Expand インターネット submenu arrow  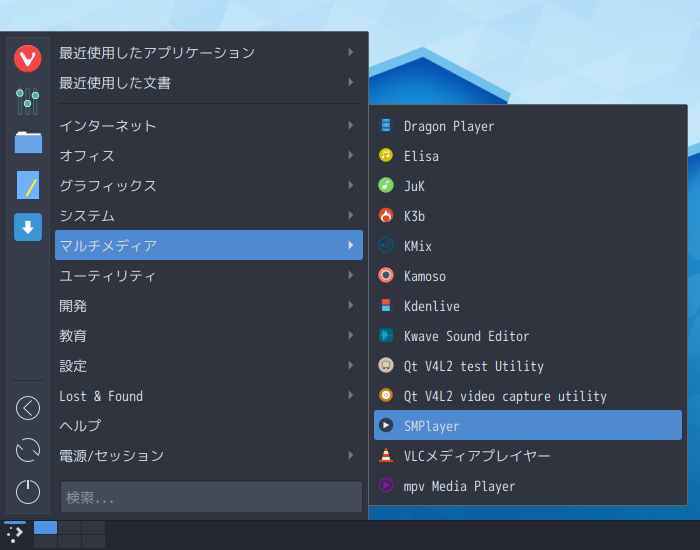coord(351,125)
